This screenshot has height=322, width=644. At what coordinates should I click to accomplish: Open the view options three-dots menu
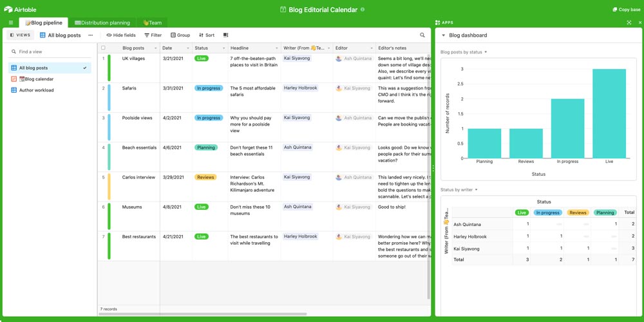pyautogui.click(x=90, y=35)
